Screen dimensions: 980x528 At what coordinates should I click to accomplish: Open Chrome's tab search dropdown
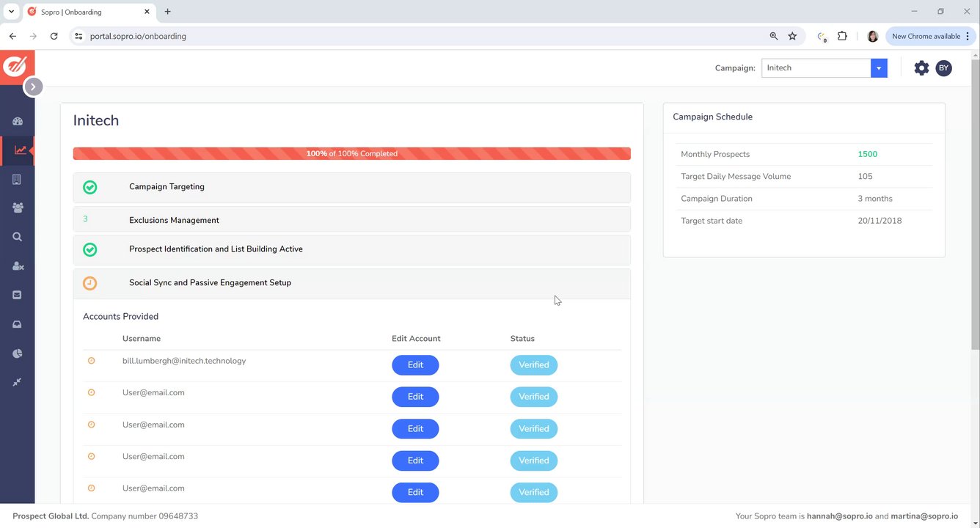(x=11, y=12)
